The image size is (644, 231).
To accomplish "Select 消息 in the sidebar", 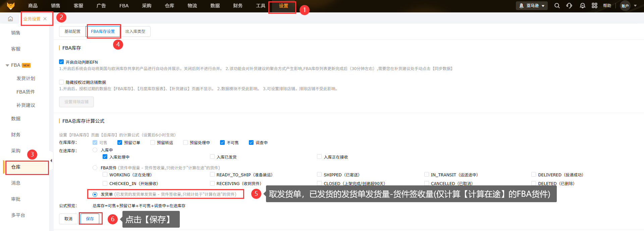I will (16, 183).
